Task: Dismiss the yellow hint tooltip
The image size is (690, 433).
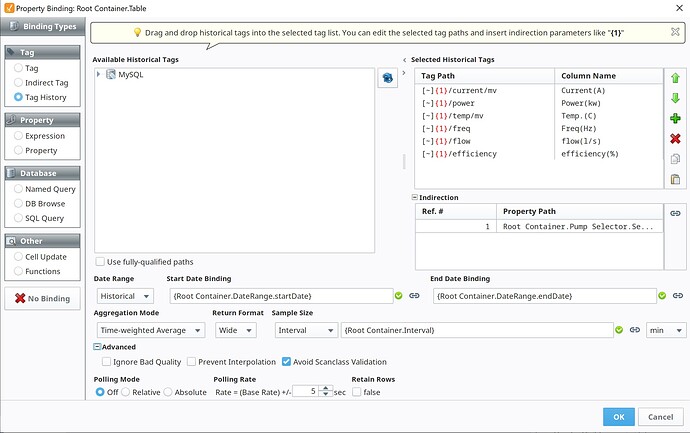Action: [675, 32]
